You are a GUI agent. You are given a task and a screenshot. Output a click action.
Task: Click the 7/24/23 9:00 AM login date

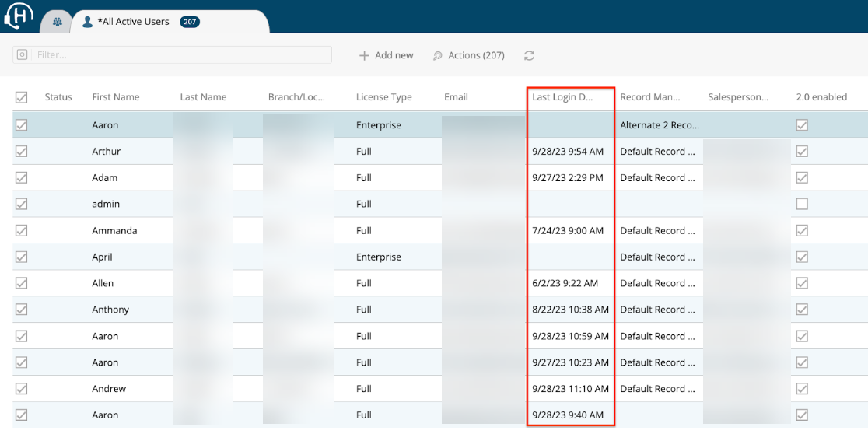[568, 230]
